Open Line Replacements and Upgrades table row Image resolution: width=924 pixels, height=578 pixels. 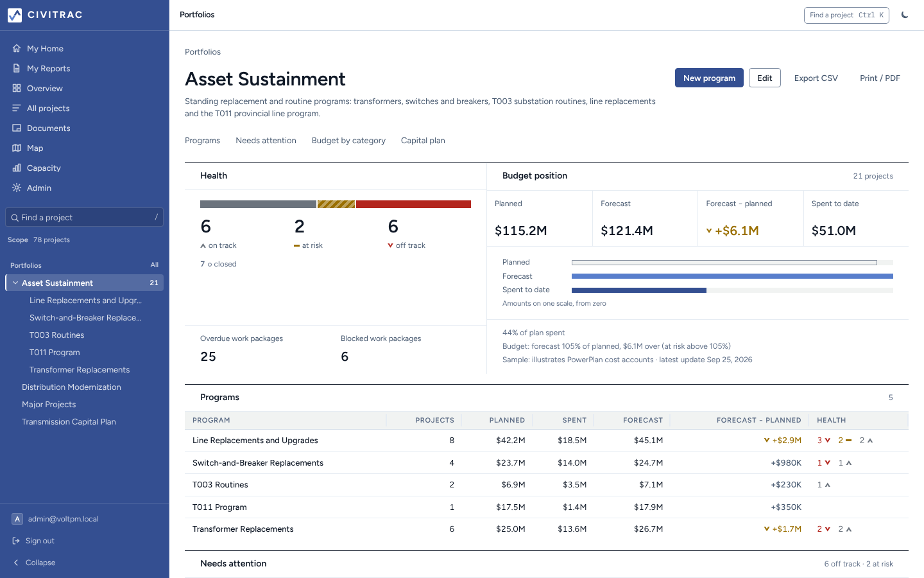click(547, 441)
